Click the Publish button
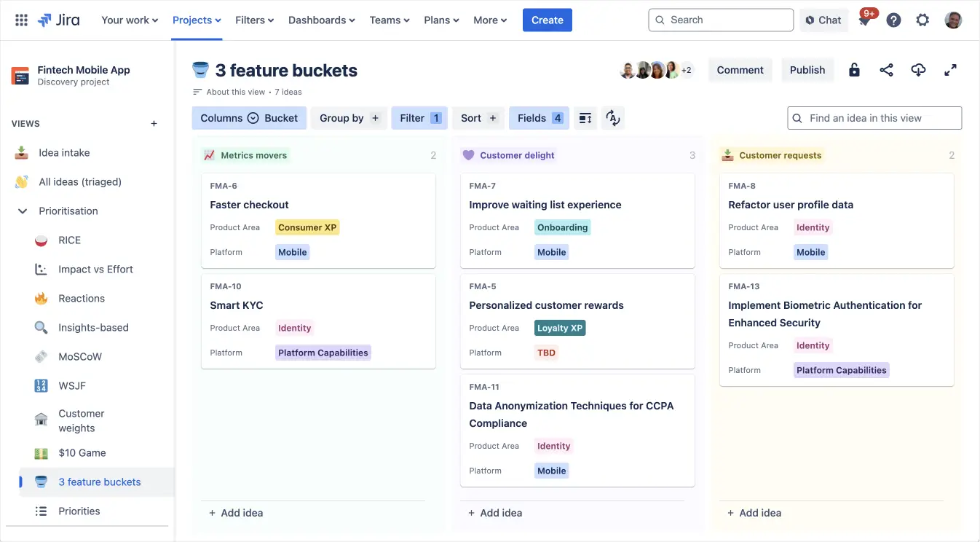The width and height of the screenshot is (980, 542). tap(807, 70)
